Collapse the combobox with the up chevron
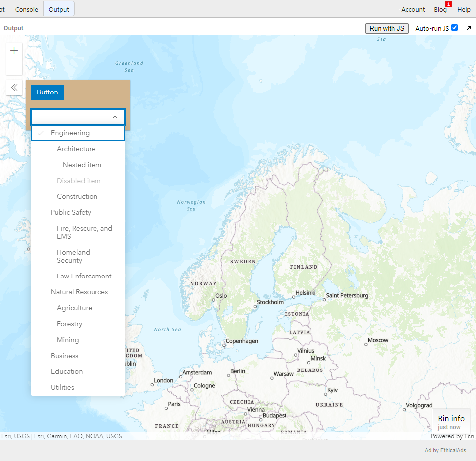476x461 pixels. (x=115, y=117)
